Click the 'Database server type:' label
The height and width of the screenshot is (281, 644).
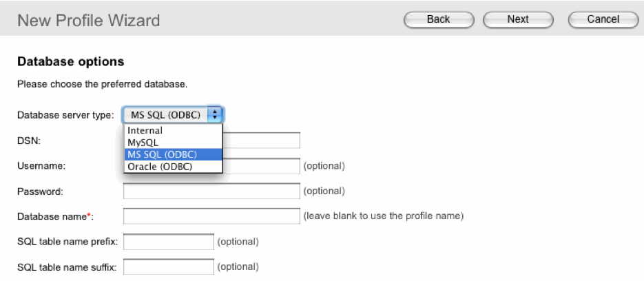click(65, 115)
